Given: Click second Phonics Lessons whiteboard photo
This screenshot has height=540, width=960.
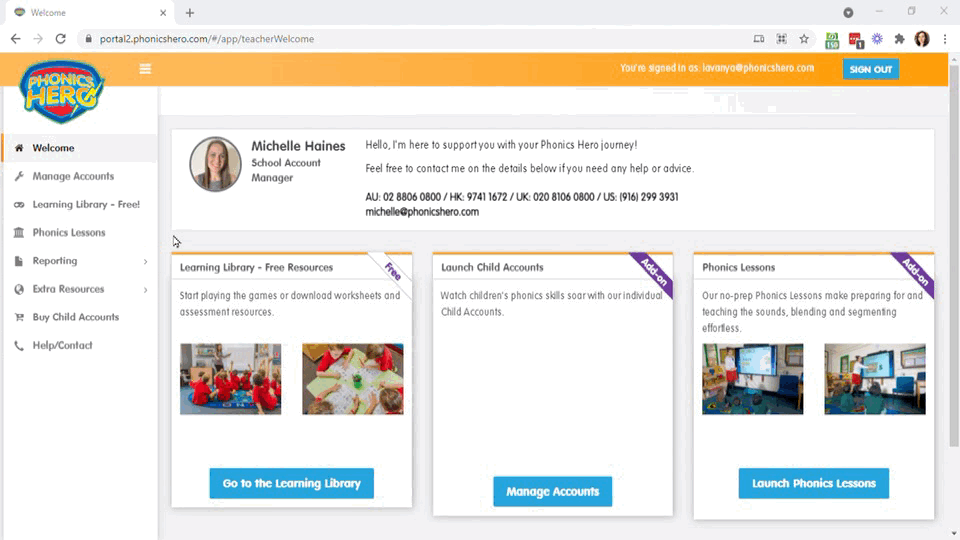Looking at the screenshot, I should [x=875, y=379].
